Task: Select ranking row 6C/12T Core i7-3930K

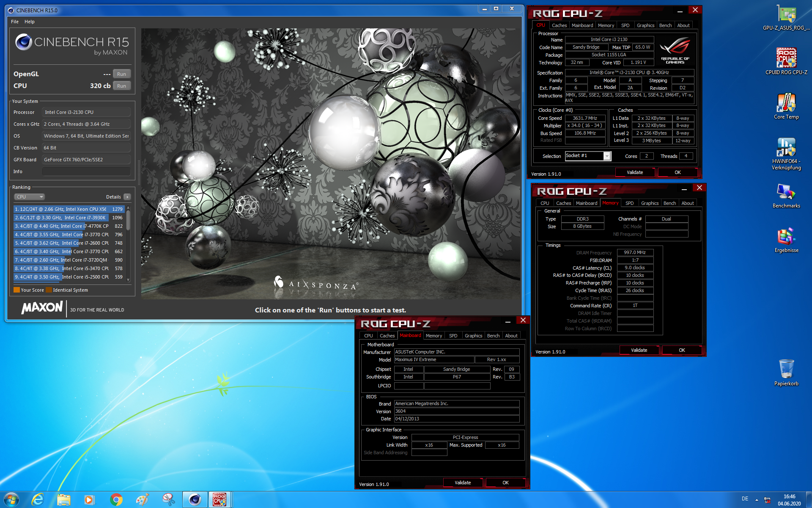Action: tap(69, 218)
